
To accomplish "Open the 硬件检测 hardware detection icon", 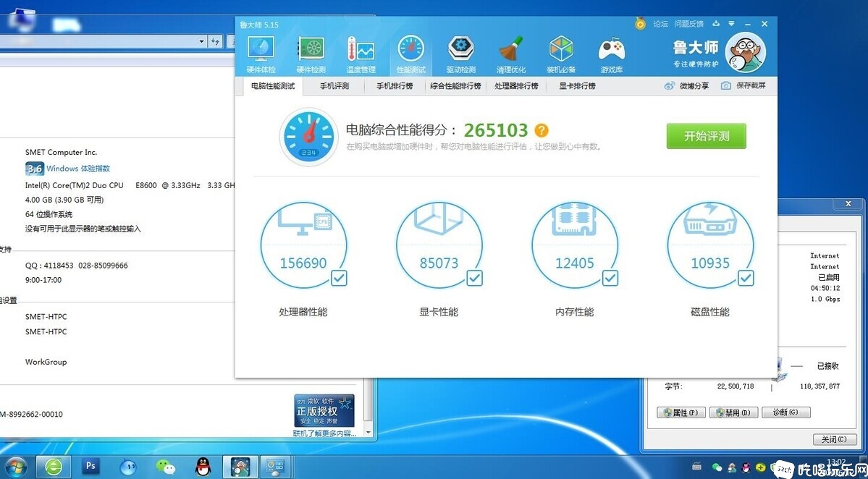I will (311, 55).
